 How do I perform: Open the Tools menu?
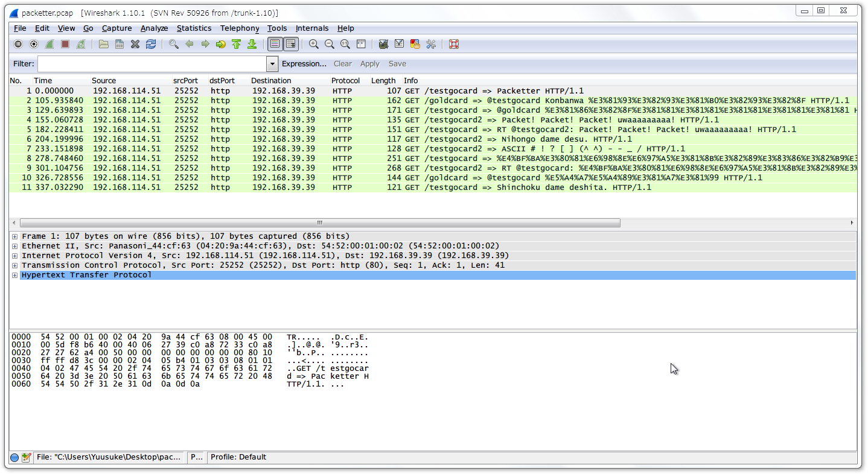point(277,28)
